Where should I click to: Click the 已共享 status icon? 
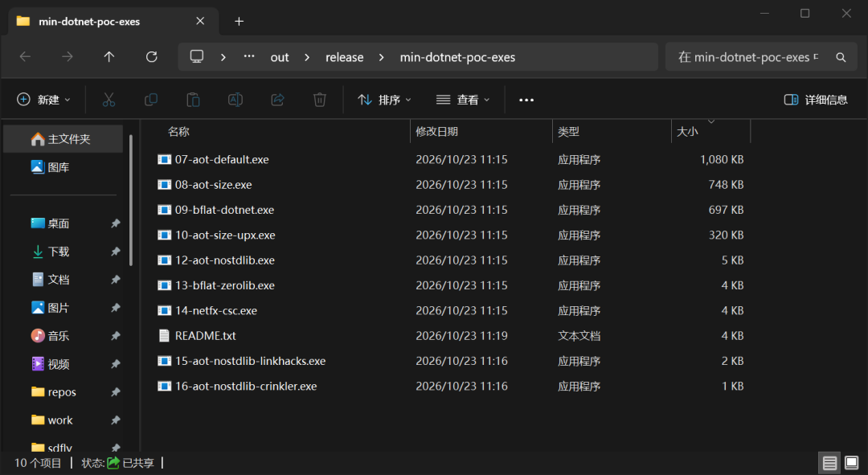[113, 462]
